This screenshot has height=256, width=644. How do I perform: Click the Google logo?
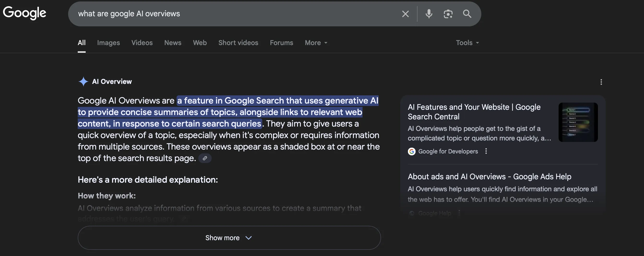pos(24,13)
